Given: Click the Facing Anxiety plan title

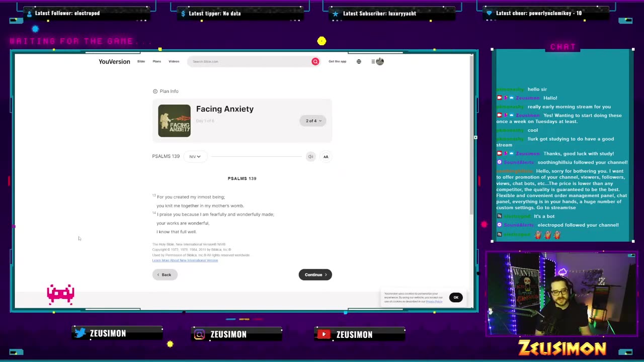Looking at the screenshot, I should (x=225, y=109).
